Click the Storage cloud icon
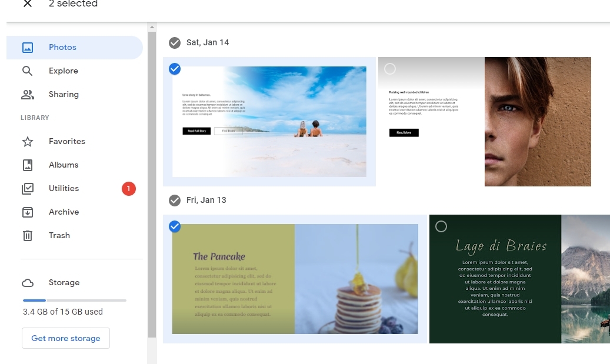Image resolution: width=610 pixels, height=364 pixels. coord(28,283)
